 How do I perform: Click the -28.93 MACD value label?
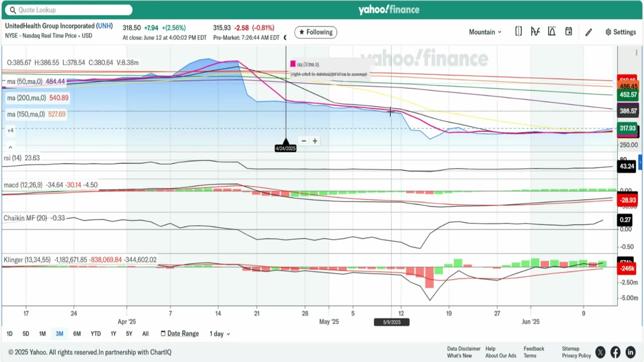pos(628,200)
